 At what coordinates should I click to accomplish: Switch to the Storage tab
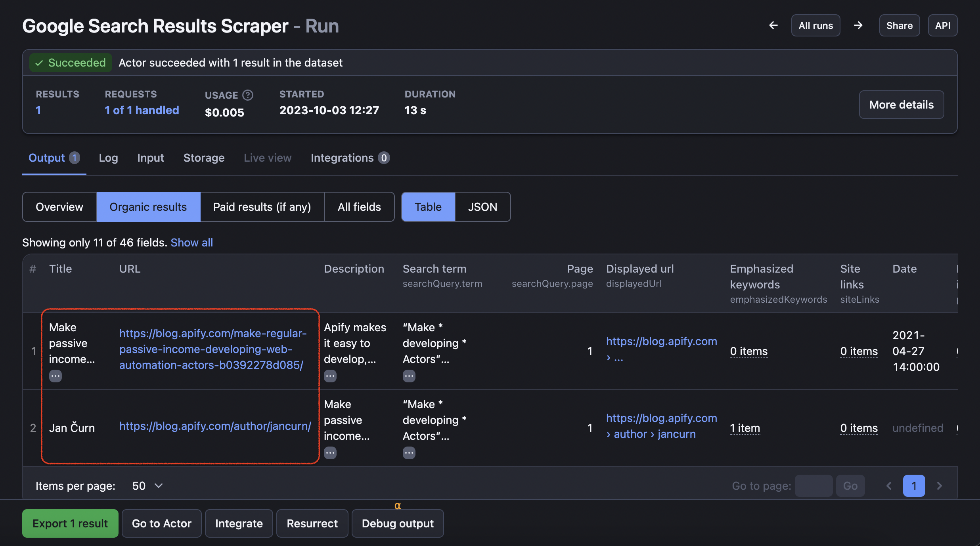click(x=204, y=158)
